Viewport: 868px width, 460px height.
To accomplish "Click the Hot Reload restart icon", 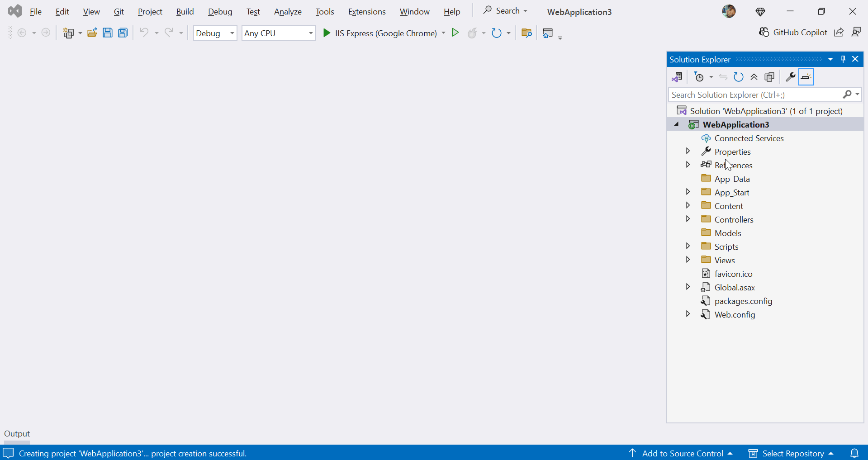I will (x=496, y=33).
